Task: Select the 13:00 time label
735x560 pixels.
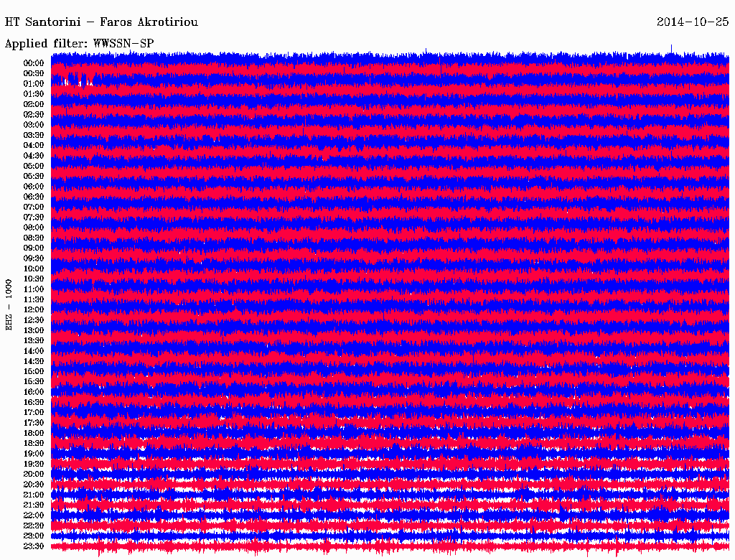Action: click(34, 331)
